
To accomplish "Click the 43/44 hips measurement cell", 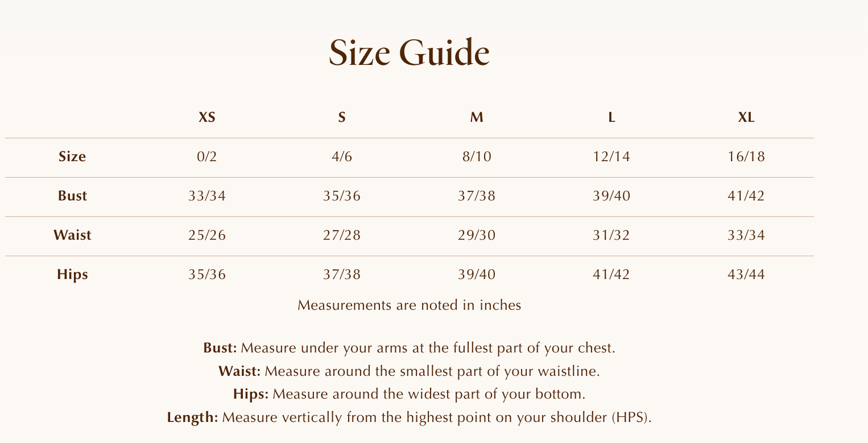I will (746, 274).
